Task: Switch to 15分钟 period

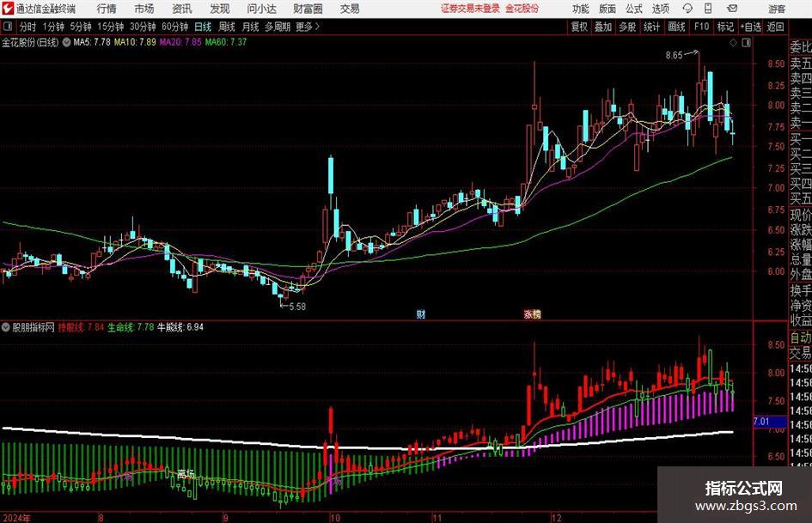Action: pyautogui.click(x=110, y=27)
